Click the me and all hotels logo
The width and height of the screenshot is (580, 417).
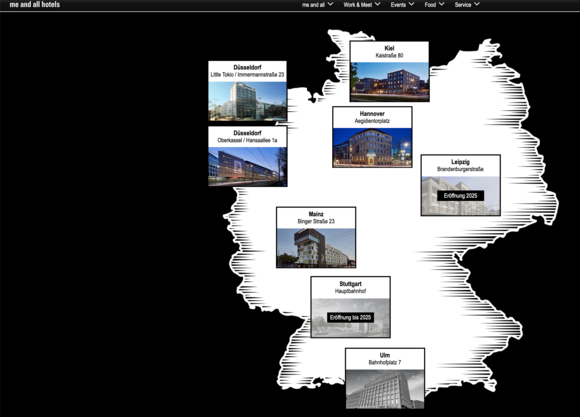point(35,4)
